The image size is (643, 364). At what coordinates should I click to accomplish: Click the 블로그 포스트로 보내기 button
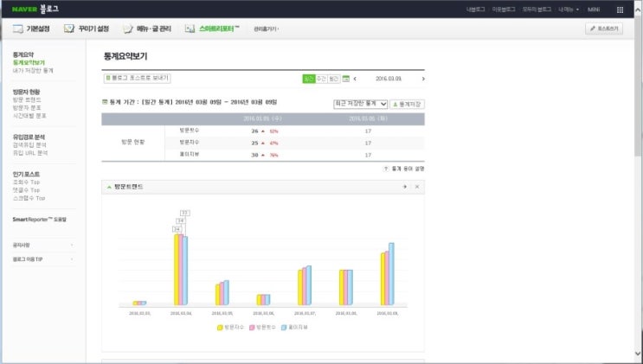[137, 78]
